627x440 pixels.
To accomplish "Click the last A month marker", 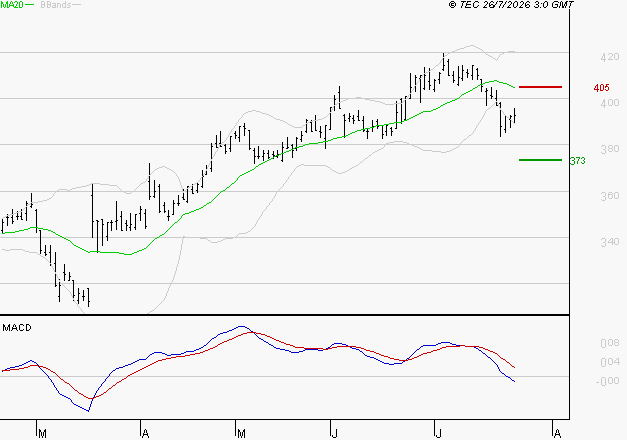I will click(557, 433).
